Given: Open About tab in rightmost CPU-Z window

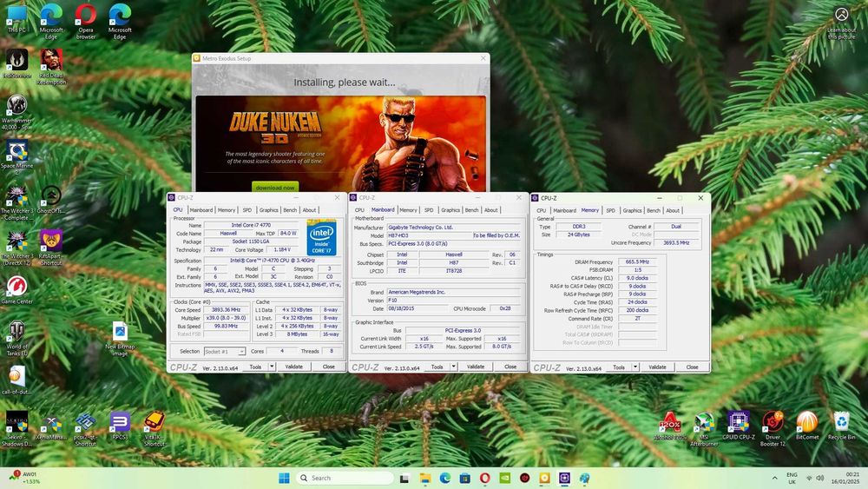Looking at the screenshot, I should [x=673, y=210].
